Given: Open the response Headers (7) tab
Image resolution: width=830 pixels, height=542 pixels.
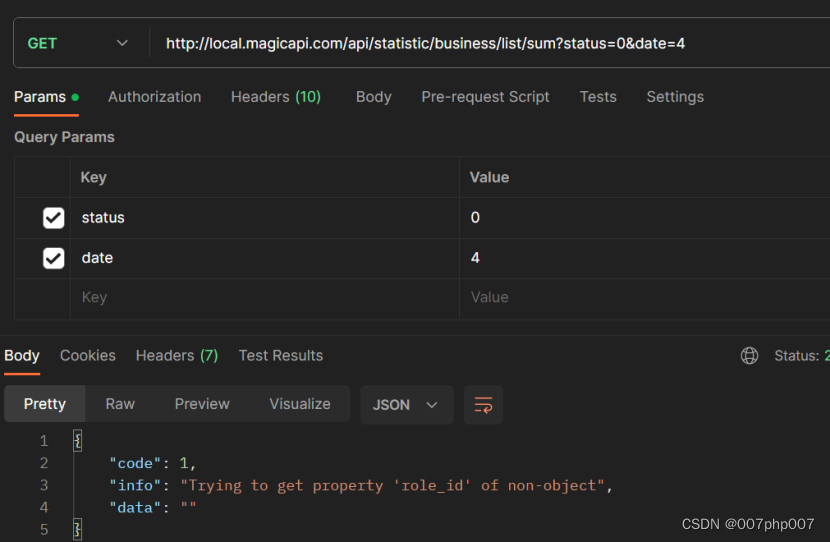Looking at the screenshot, I should click(177, 356).
